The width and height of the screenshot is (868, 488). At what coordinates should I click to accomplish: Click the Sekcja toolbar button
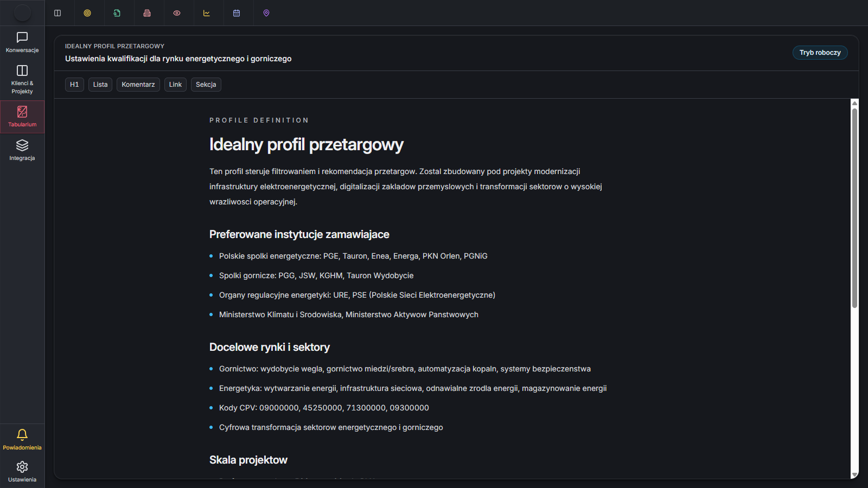click(206, 85)
